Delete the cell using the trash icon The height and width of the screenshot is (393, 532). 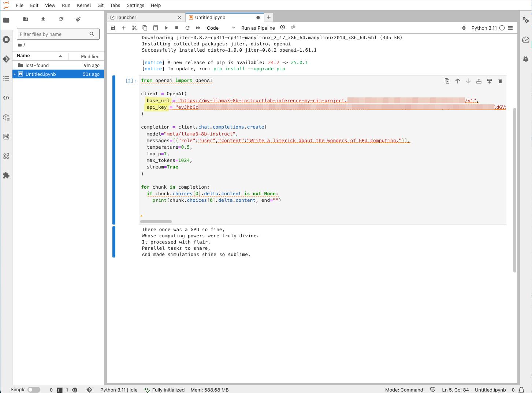point(500,81)
